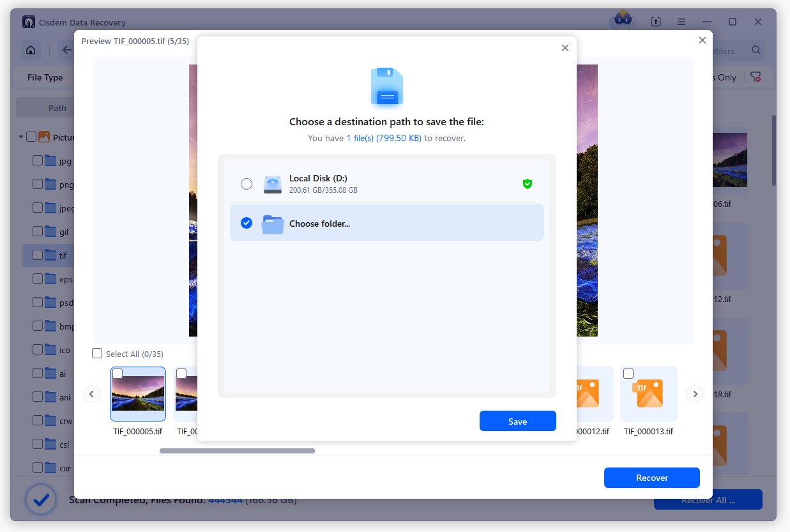The height and width of the screenshot is (532, 790).
Task: Click the back arrow navigation icon
Action: click(66, 50)
